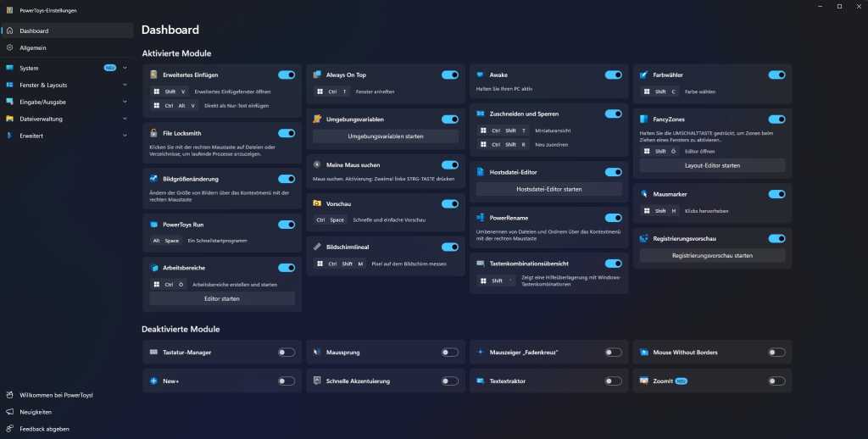Click the Mausprung module card title
Screen dimensions: 868x439
pyautogui.click(x=342, y=352)
